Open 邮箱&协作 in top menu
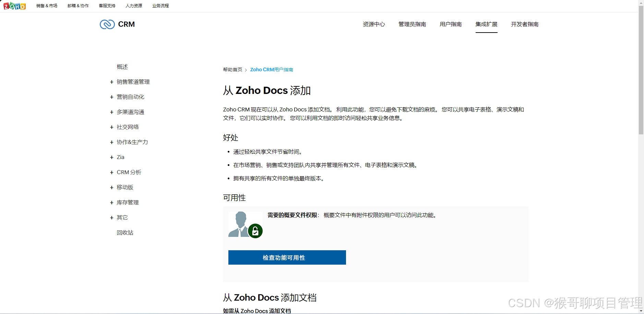This screenshot has height=314, width=644. coord(78,6)
